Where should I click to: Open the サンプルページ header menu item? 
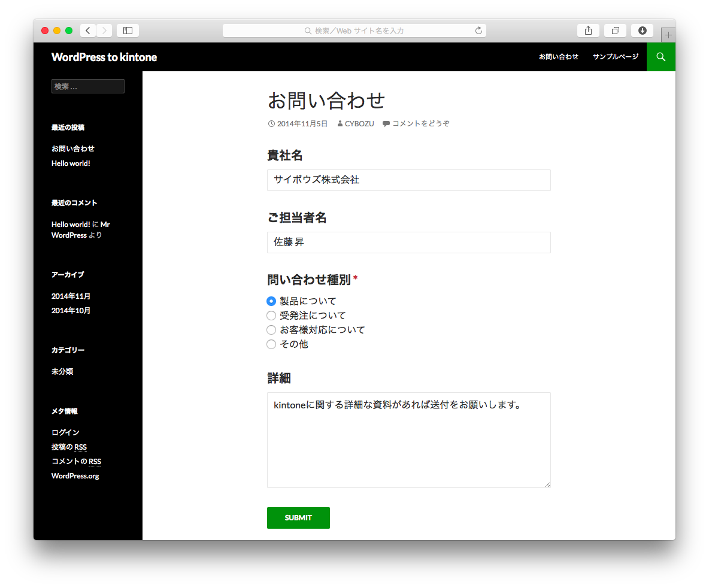click(x=616, y=56)
